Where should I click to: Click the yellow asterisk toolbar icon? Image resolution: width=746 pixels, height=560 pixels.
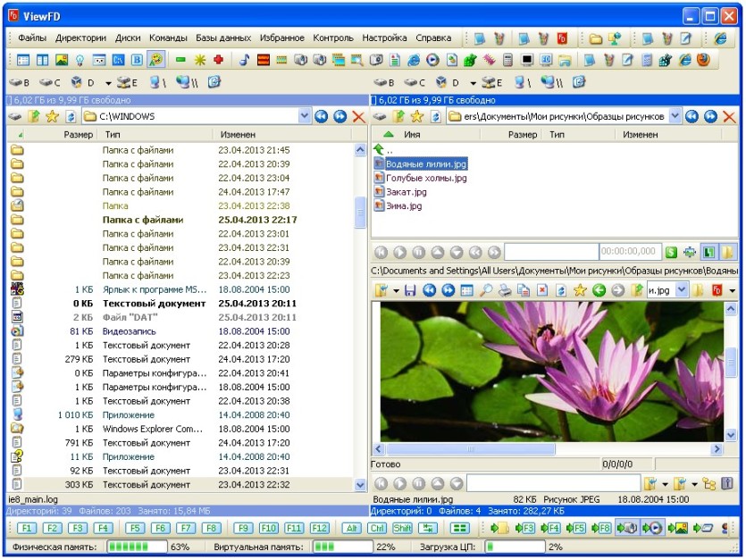(x=200, y=60)
